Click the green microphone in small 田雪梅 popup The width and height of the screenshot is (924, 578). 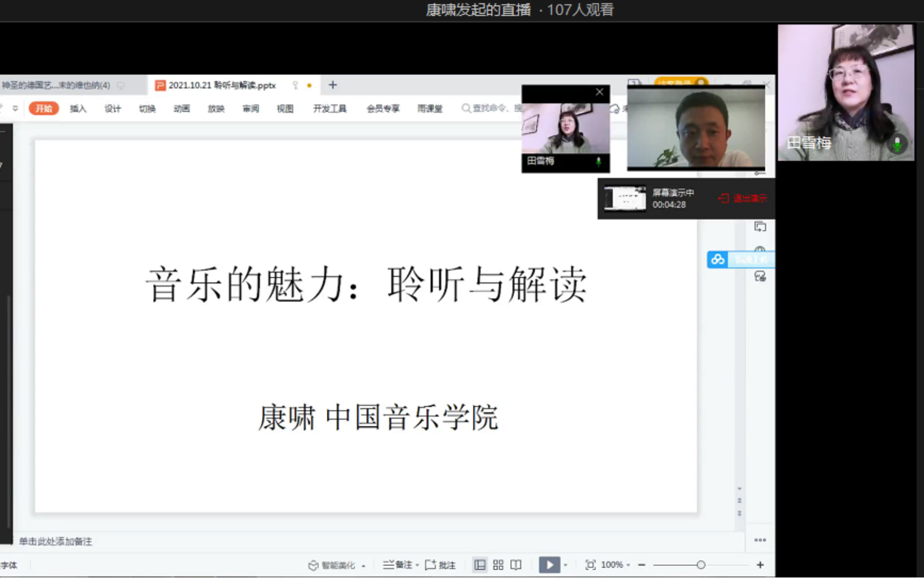pyautogui.click(x=599, y=162)
